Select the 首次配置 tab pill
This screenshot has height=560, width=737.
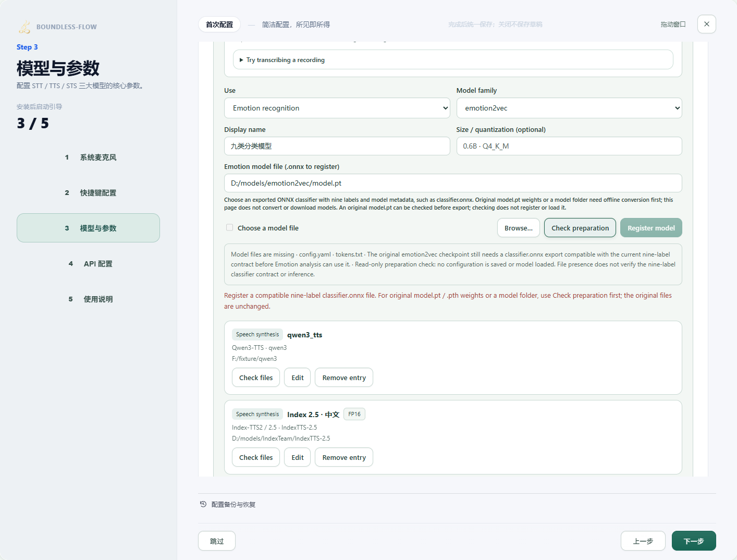219,25
